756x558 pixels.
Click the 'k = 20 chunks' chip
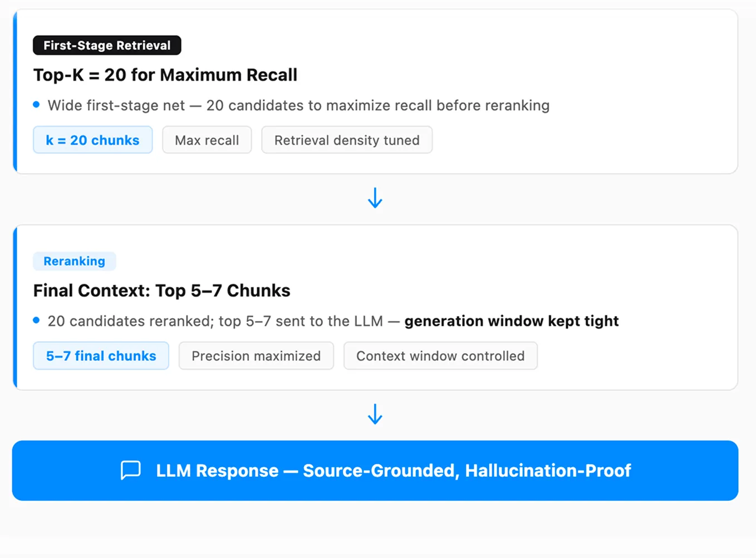(92, 140)
